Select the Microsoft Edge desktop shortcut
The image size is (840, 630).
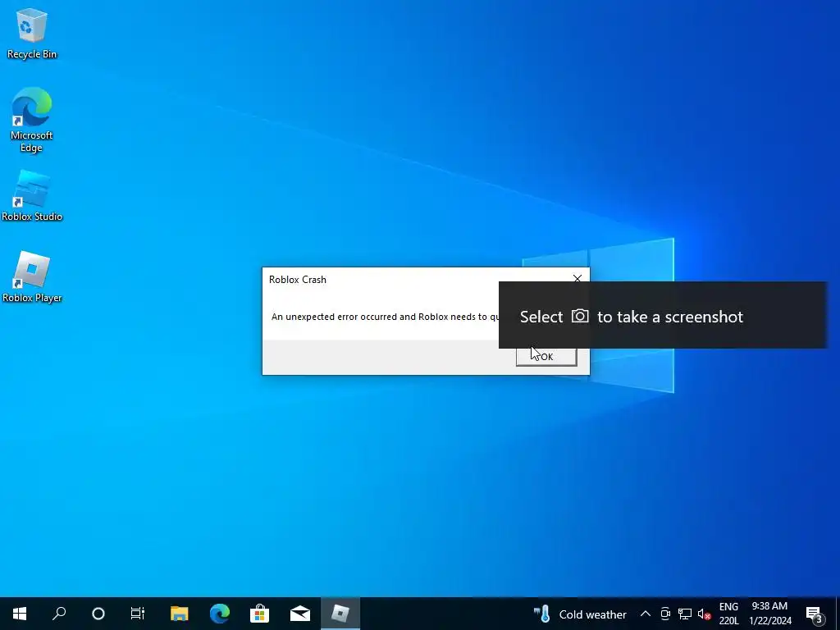pos(32,119)
